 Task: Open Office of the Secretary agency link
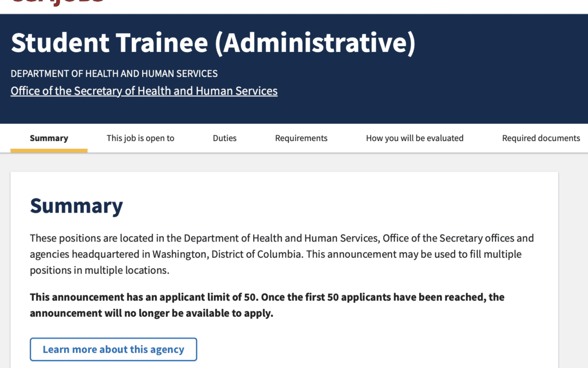click(x=144, y=91)
